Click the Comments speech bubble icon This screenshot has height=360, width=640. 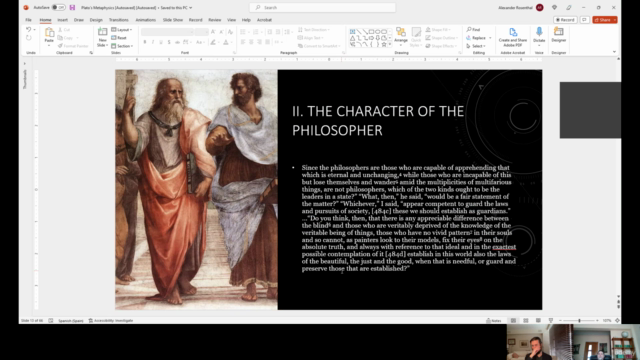(x=584, y=20)
